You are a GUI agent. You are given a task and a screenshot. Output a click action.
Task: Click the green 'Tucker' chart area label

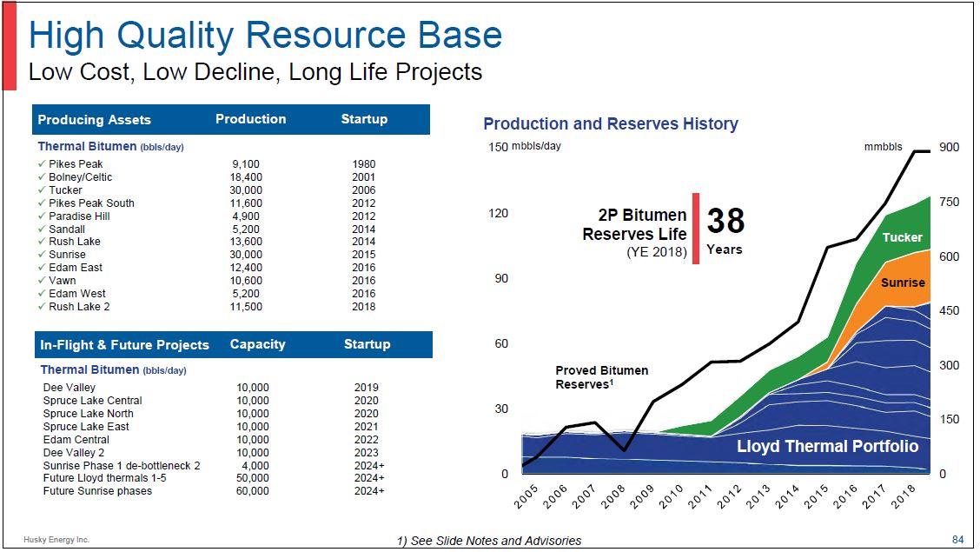pos(902,237)
